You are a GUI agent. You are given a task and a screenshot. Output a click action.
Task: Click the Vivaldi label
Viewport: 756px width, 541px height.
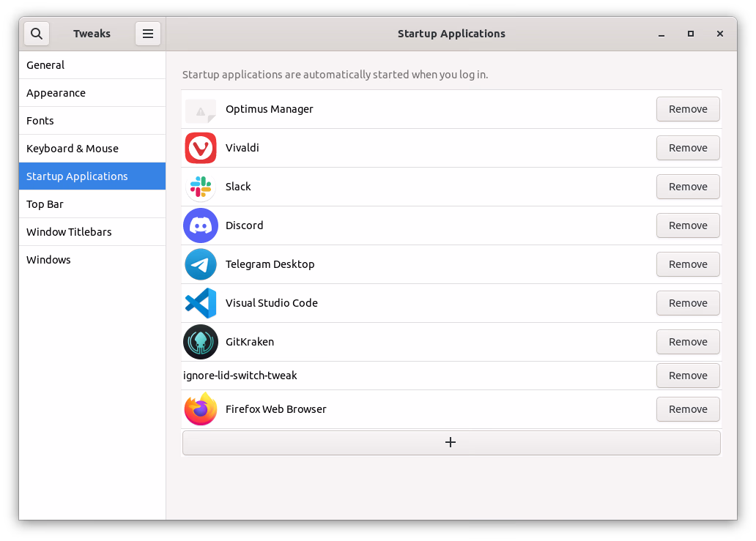pos(242,148)
